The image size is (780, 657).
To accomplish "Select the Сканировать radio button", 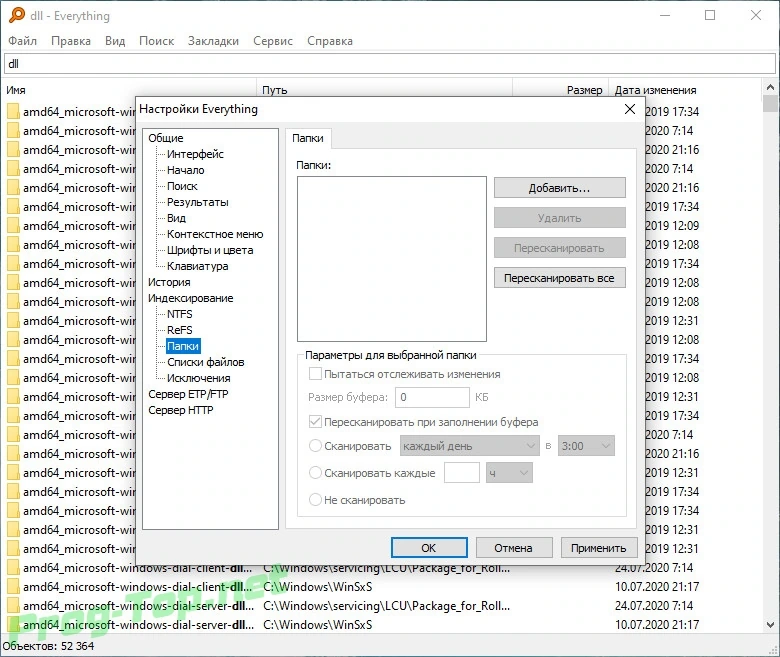I will [315, 446].
